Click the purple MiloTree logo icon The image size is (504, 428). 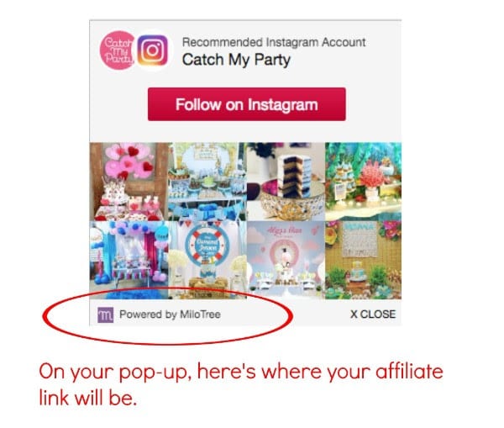click(106, 314)
